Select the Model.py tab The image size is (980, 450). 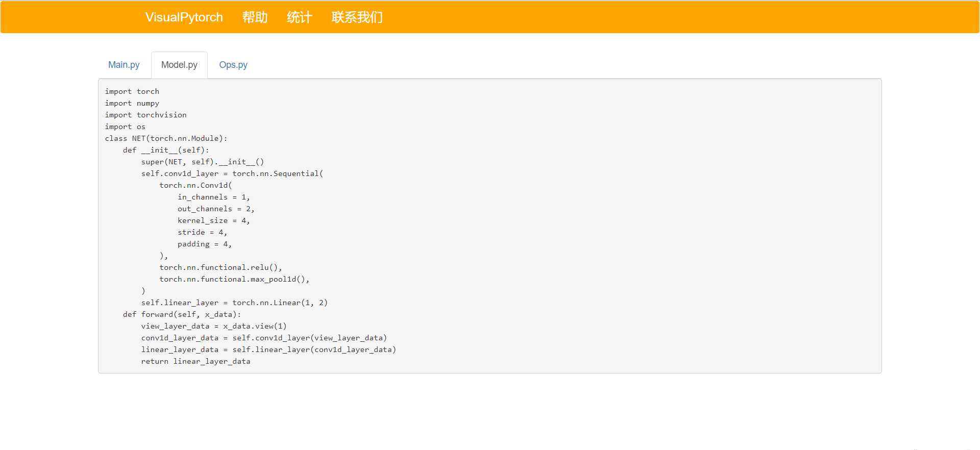(179, 65)
